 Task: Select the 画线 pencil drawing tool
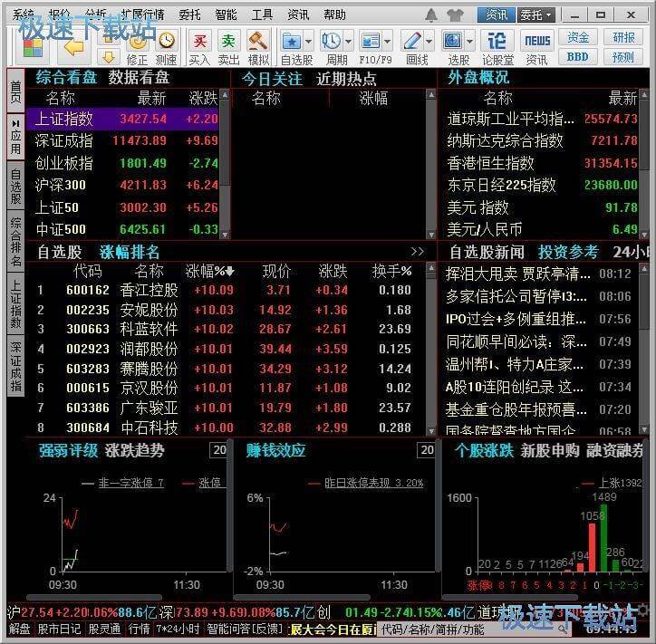point(412,41)
